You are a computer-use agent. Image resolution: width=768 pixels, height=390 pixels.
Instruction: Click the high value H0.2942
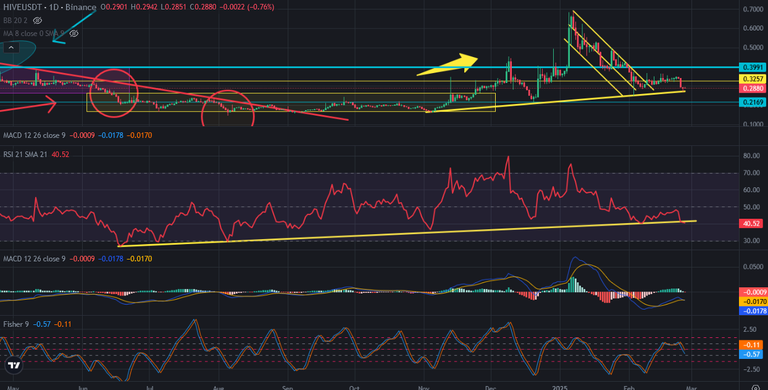144,7
